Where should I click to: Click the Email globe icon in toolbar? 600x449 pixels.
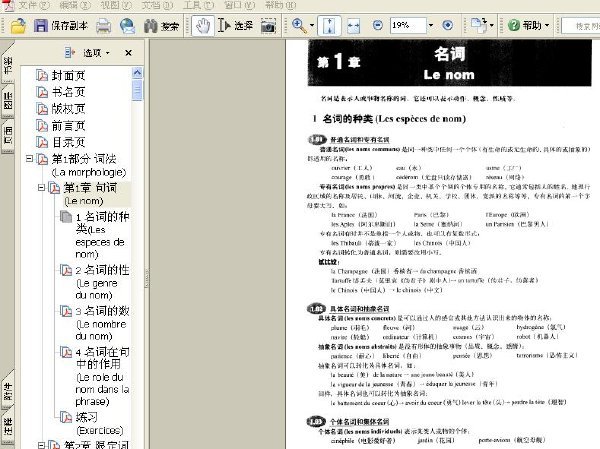[127, 26]
